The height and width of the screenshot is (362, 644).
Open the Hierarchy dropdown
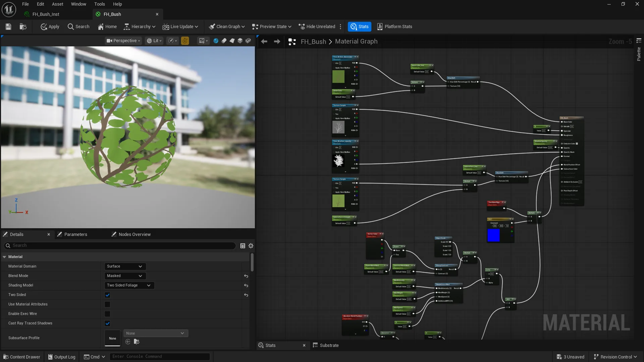140,27
